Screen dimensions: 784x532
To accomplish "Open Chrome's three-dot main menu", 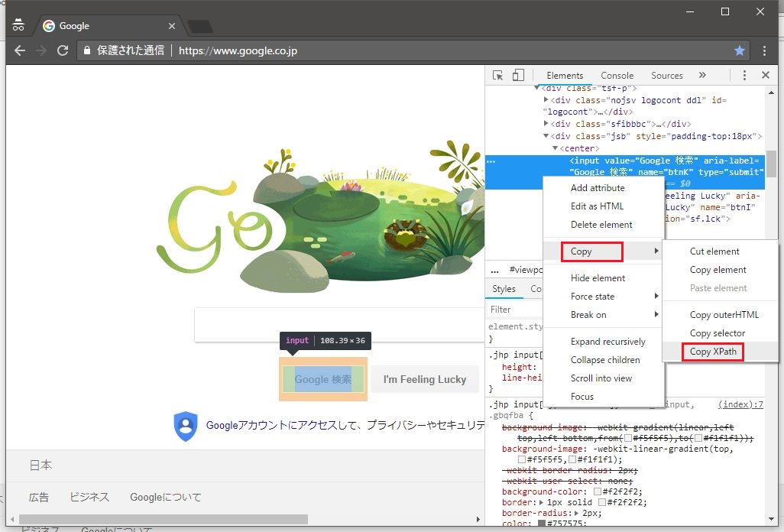I will 765,50.
